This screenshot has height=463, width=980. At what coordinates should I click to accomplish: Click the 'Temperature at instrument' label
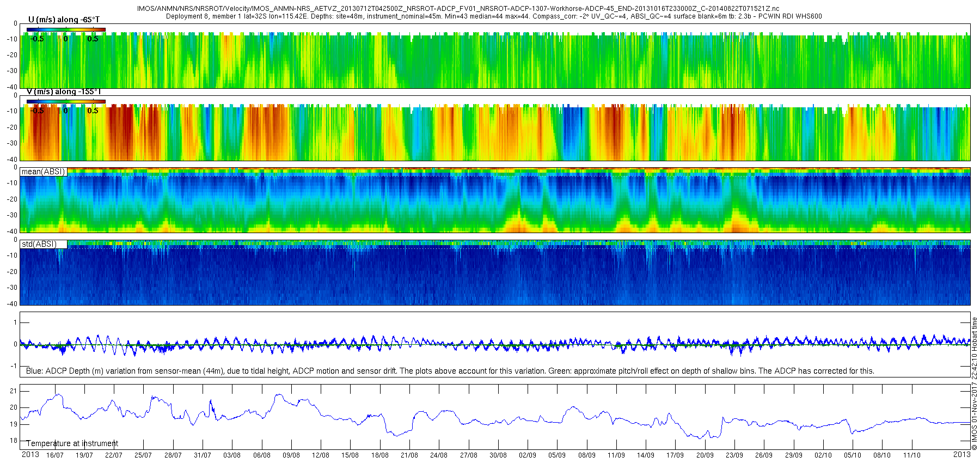[x=72, y=443]
